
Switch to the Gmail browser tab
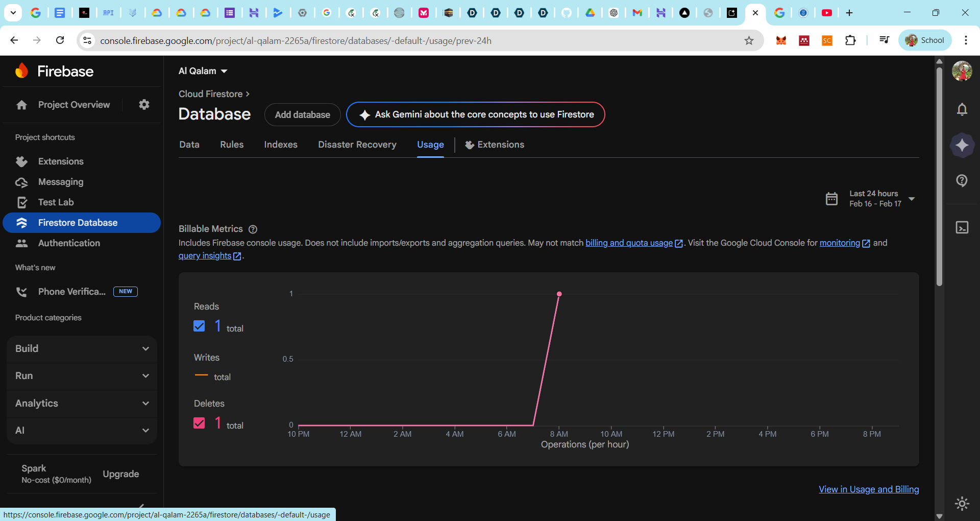point(637,13)
